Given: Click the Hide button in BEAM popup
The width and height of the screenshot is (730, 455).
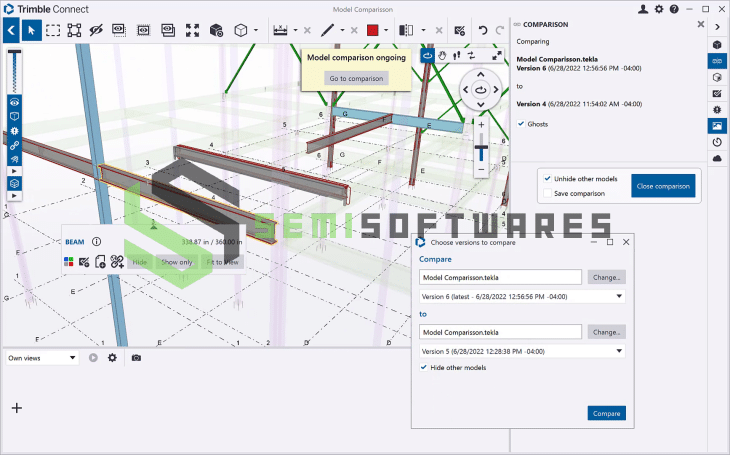Looking at the screenshot, I should coord(140,262).
